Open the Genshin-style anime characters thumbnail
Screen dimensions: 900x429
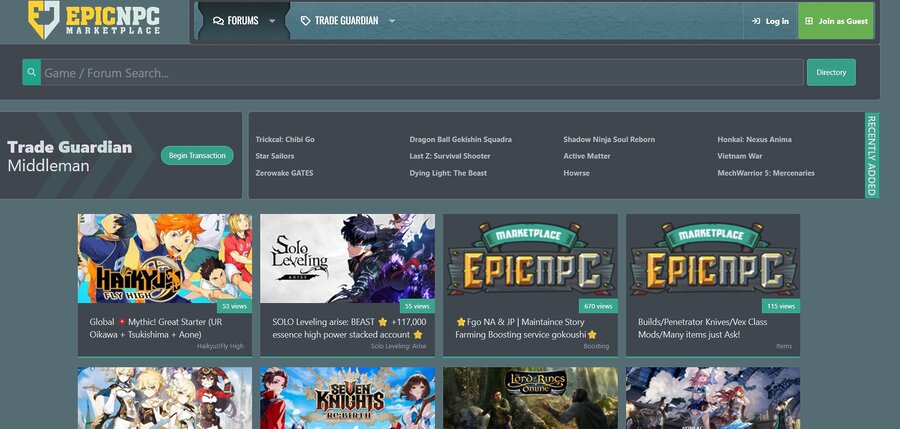pos(165,398)
